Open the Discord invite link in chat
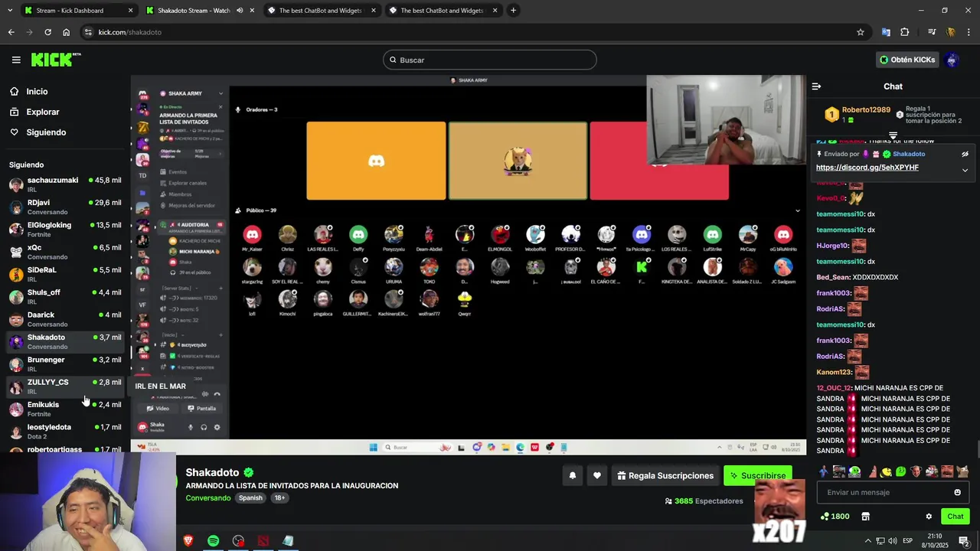The height and width of the screenshot is (551, 980). click(867, 168)
